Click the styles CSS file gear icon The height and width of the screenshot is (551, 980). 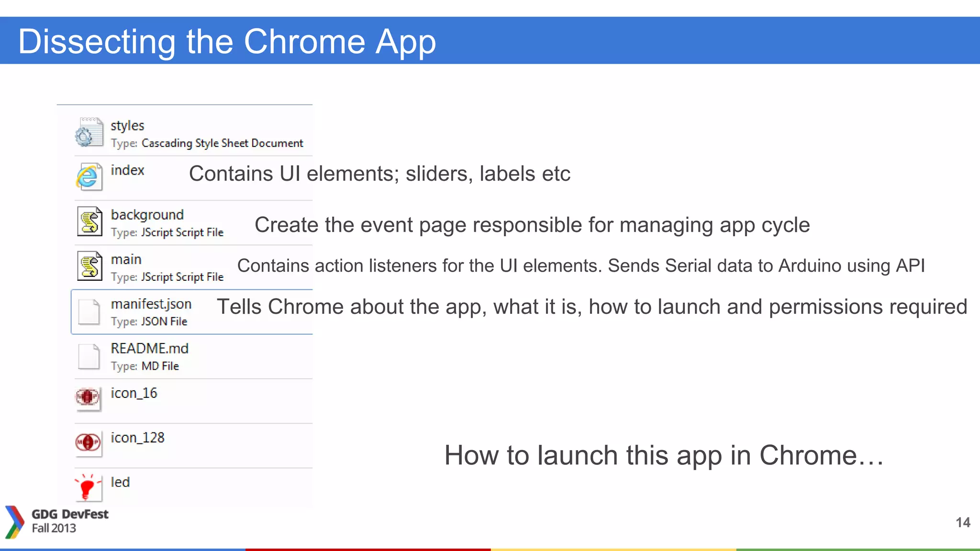pos(89,132)
